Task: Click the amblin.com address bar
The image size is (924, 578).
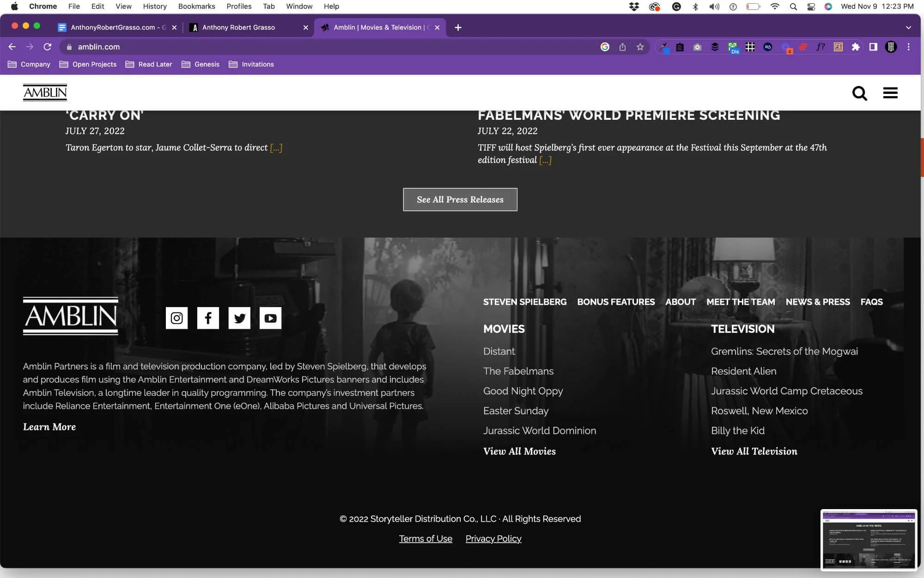Action: pos(323,47)
